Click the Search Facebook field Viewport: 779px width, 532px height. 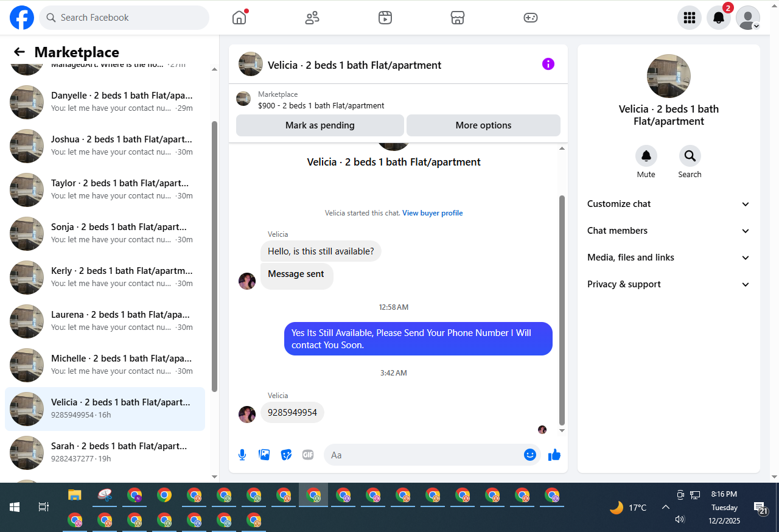point(124,18)
